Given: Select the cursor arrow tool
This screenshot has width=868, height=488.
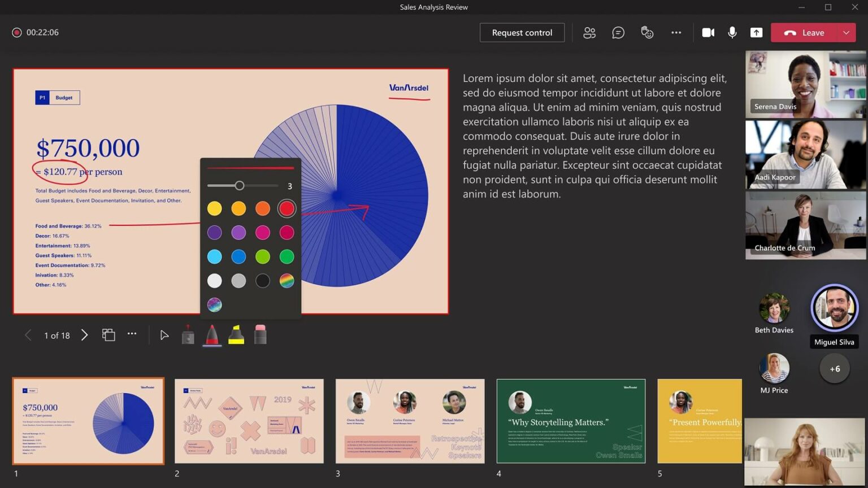Looking at the screenshot, I should pyautogui.click(x=164, y=334).
